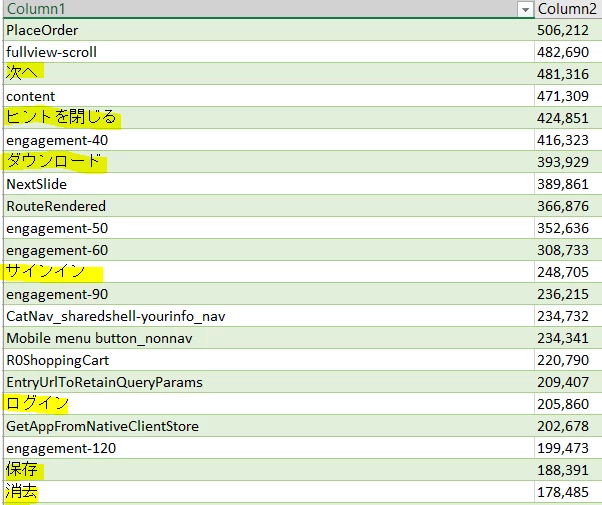Click the value 352,636
This screenshot has height=505, width=602.
coord(562,228)
